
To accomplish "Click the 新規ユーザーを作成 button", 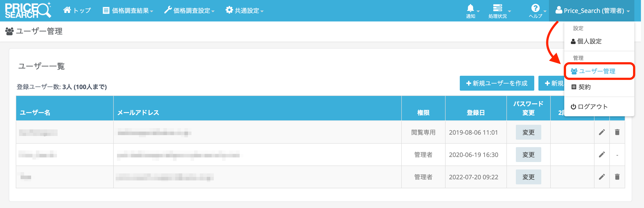I will coord(497,83).
